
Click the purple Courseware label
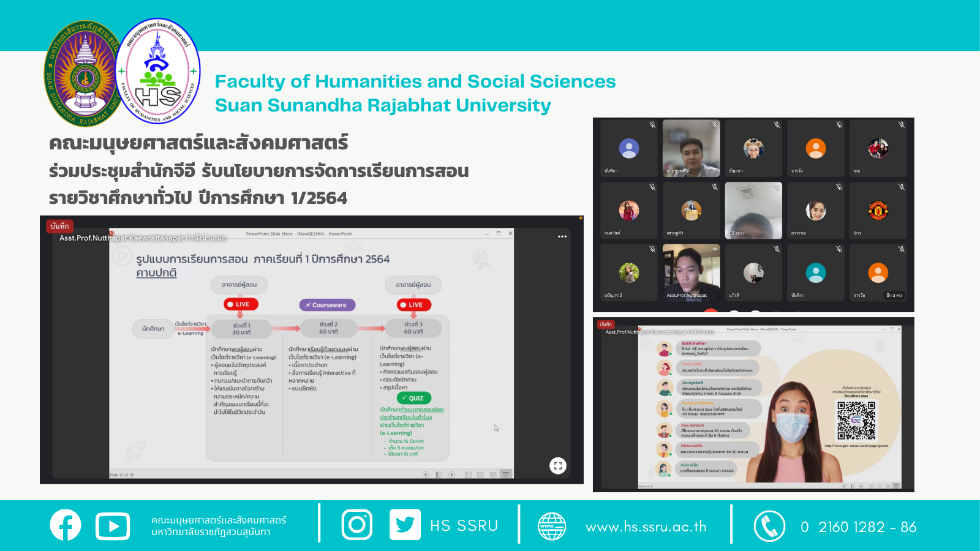point(327,305)
